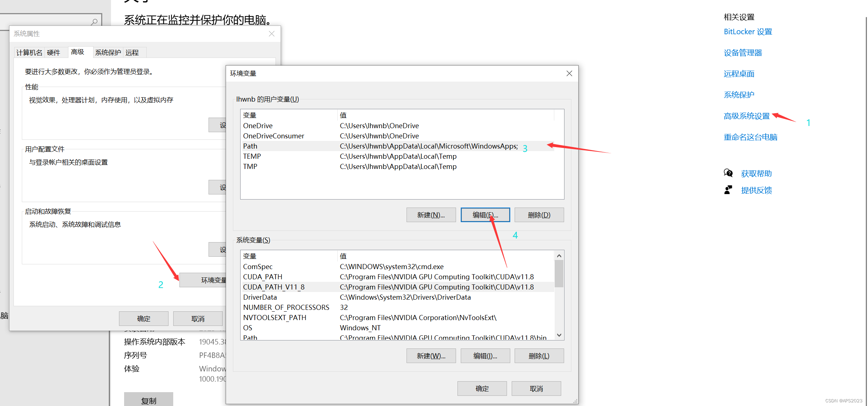This screenshot has width=868, height=406.
Task: Open the 高级系统设置 link
Action: coord(746,116)
